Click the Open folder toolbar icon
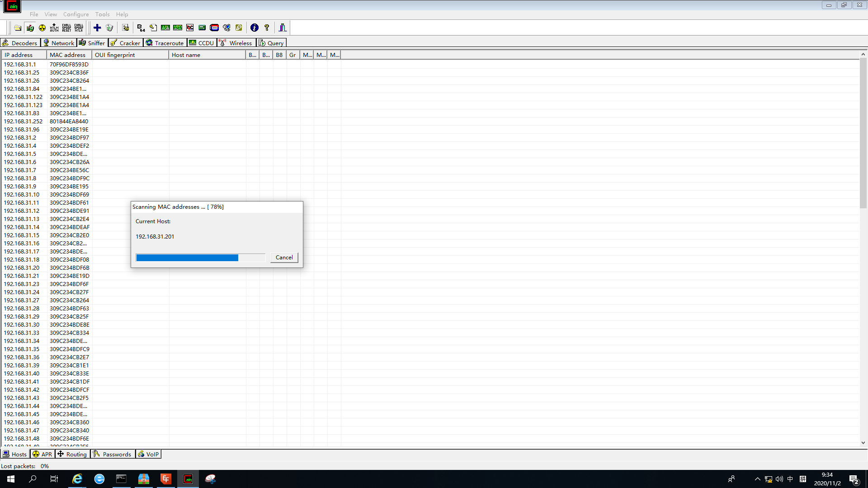 tap(18, 28)
